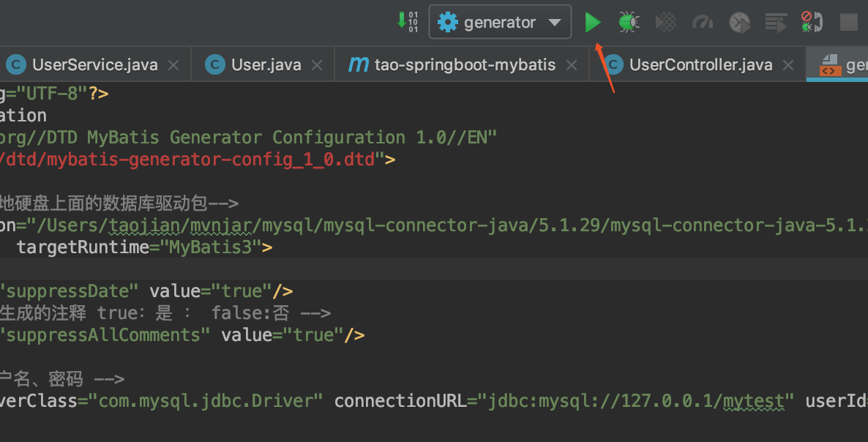Select the tao-springboot-mybatis tab
This screenshot has height=442, width=868.
(x=464, y=65)
